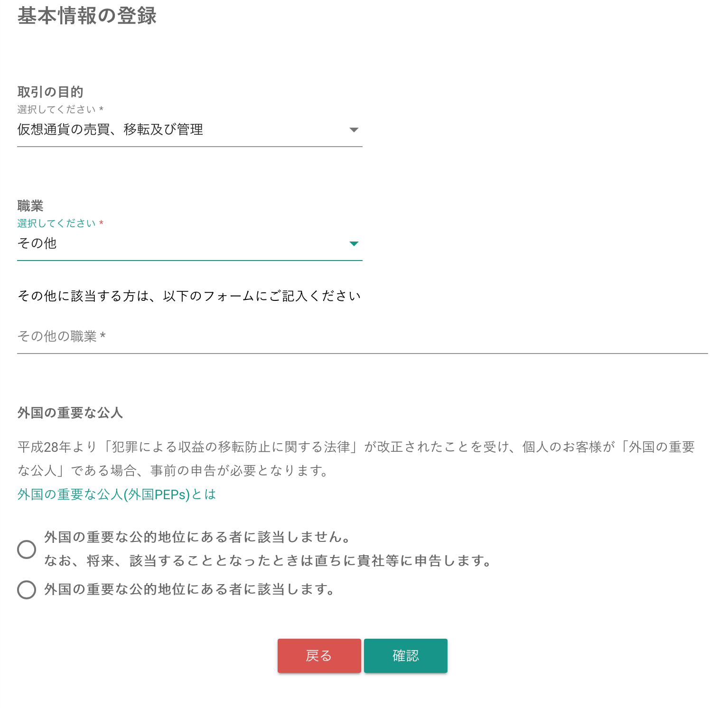The height and width of the screenshot is (708, 728).
Task: Click the red 戻る button
Action: 319,656
